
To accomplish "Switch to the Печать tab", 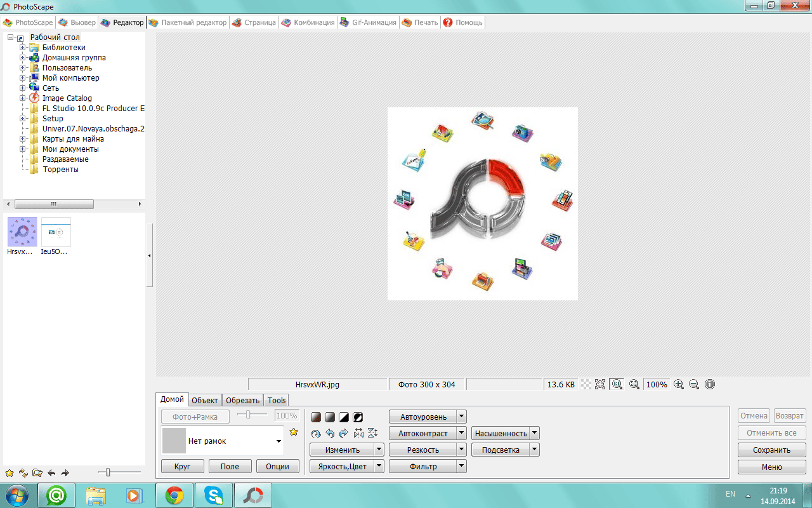I will (420, 22).
